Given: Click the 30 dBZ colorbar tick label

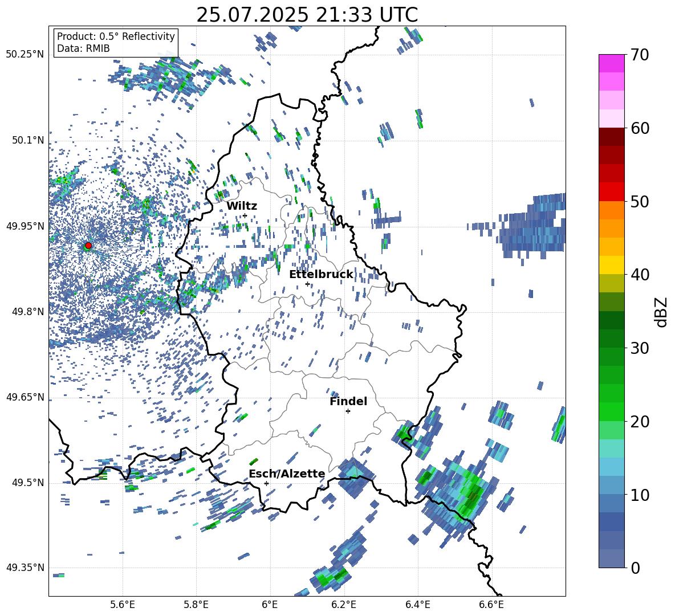Looking at the screenshot, I should point(640,348).
